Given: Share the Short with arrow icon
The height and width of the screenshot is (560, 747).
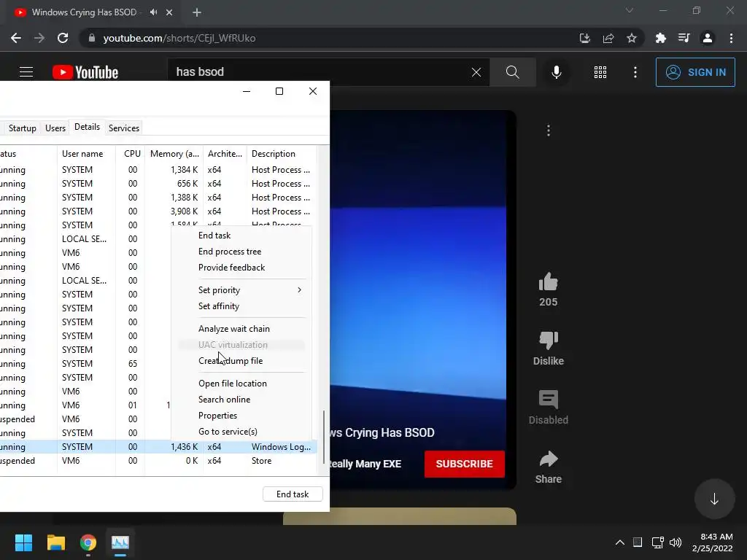Looking at the screenshot, I should [x=549, y=459].
